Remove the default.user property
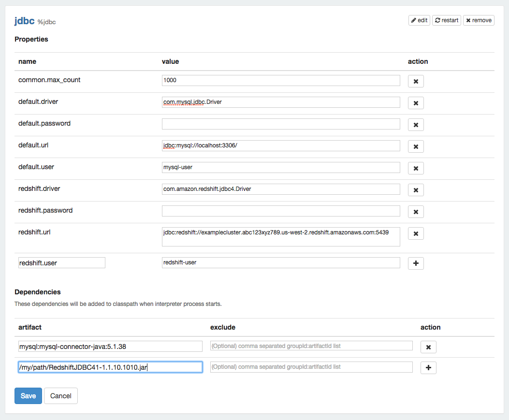Screen dimensions: 509x420 coord(416,168)
